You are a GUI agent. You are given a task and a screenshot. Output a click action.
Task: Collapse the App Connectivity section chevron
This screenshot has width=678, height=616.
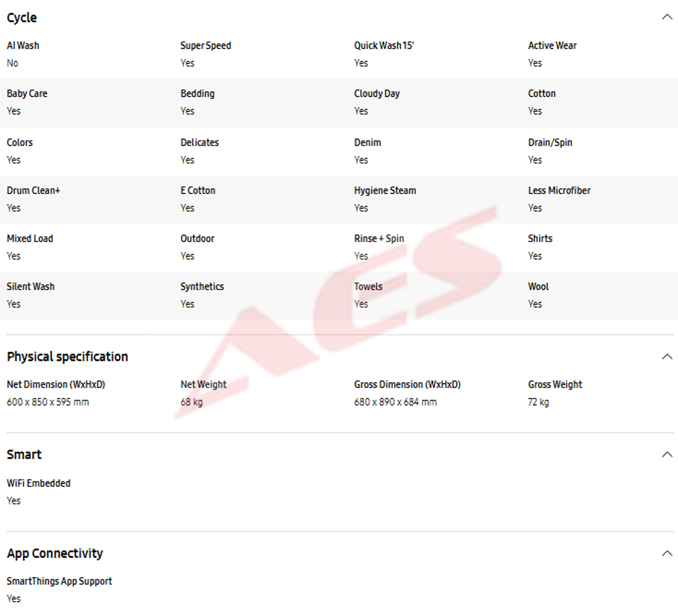coord(667,553)
